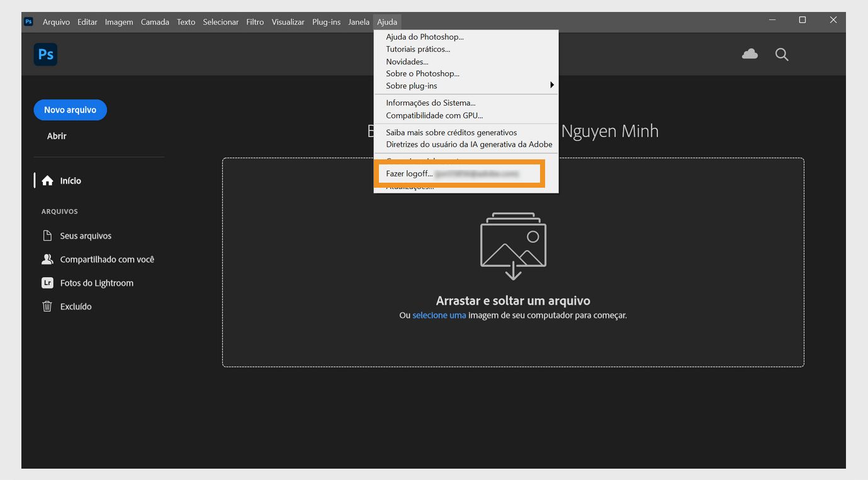Open the Arquivo menu
The height and width of the screenshot is (480, 868).
tap(56, 22)
